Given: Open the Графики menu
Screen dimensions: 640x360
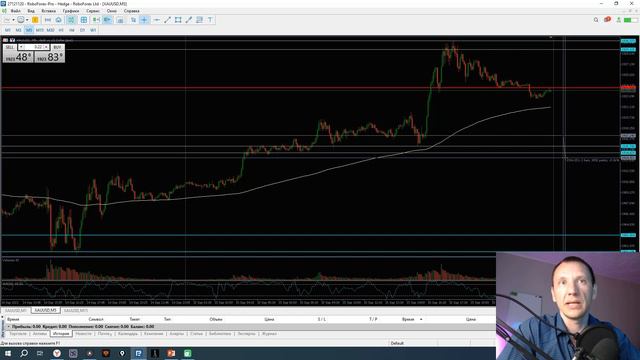Looking at the screenshot, I should click(x=71, y=11).
